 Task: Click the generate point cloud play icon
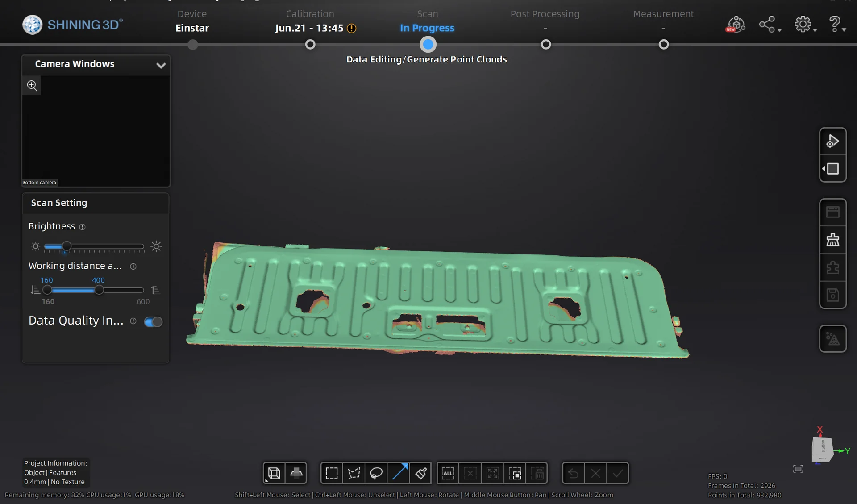point(832,142)
